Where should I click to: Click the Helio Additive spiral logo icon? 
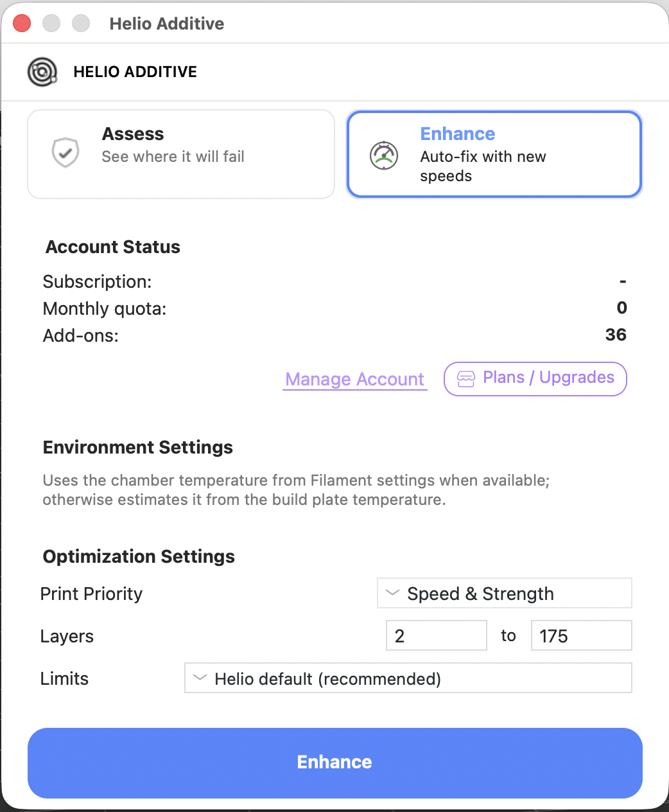42,72
